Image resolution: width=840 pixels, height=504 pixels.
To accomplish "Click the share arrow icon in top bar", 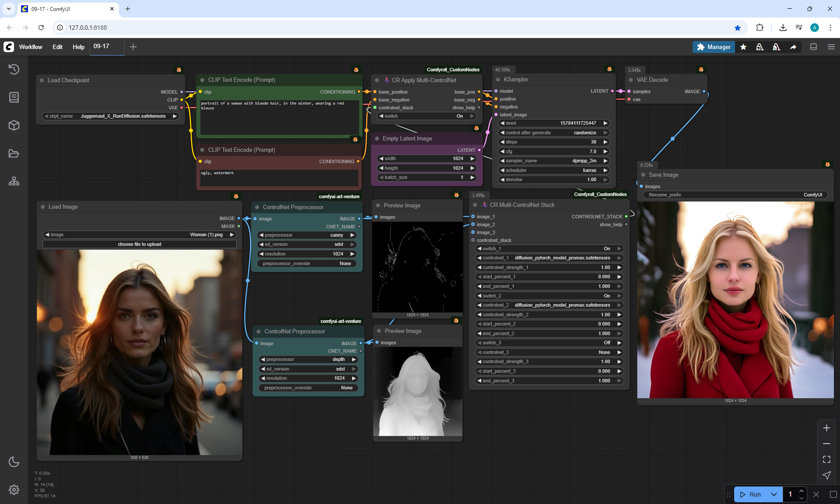I will (x=793, y=47).
